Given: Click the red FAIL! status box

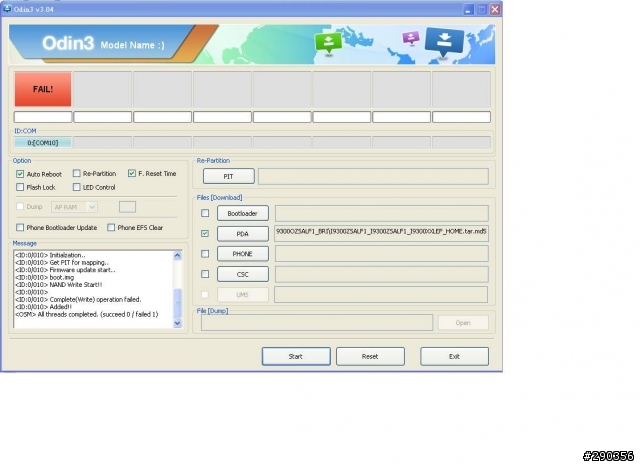Looking at the screenshot, I should click(x=43, y=89).
